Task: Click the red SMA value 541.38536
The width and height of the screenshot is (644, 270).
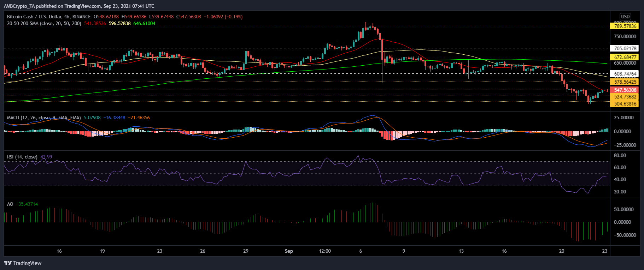Action: 95,23
